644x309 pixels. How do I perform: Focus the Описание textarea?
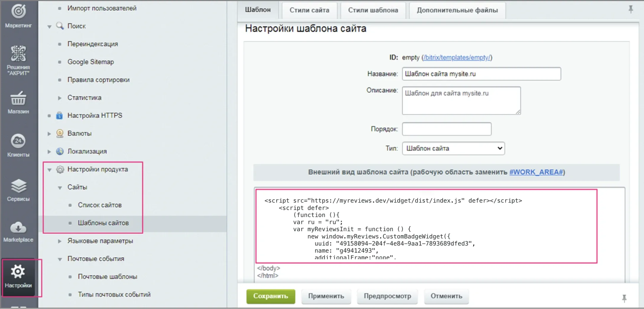click(461, 101)
